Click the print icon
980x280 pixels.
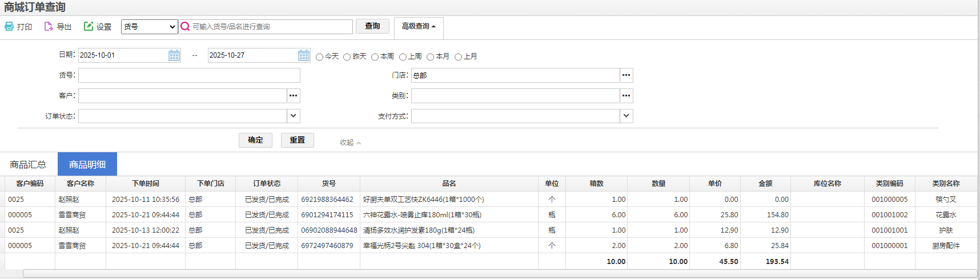point(9,26)
